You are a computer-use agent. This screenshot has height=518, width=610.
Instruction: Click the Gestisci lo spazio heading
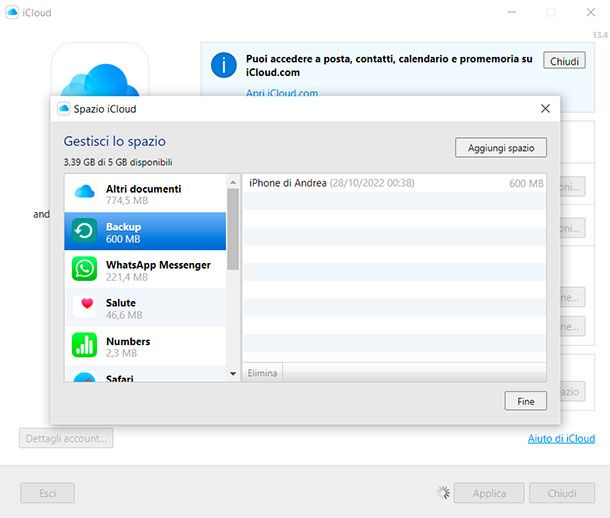[115, 141]
